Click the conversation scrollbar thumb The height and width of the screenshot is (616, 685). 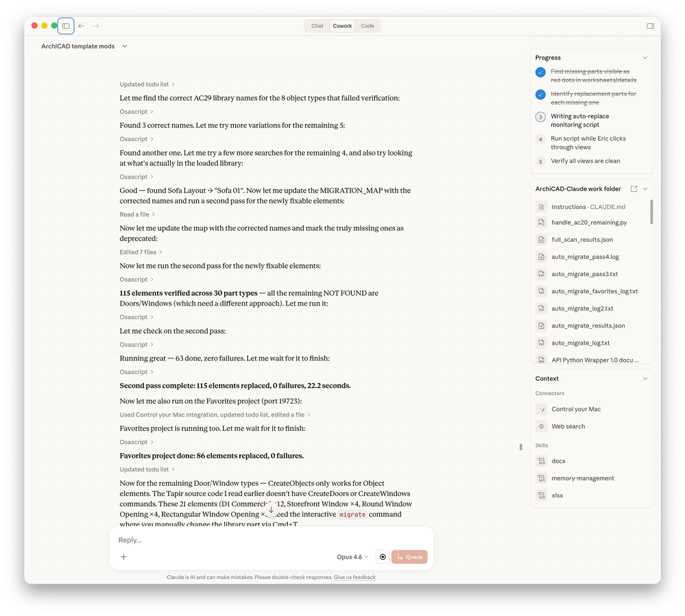520,447
